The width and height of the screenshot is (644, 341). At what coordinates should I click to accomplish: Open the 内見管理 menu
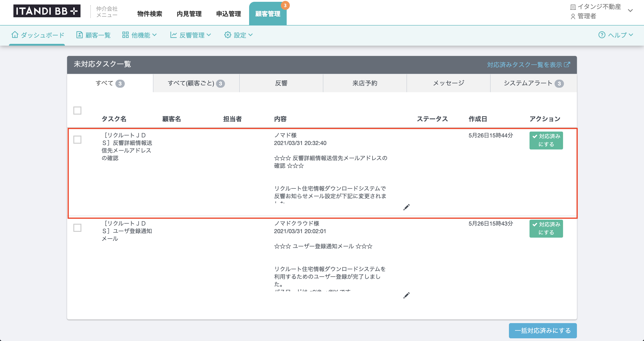tap(189, 14)
